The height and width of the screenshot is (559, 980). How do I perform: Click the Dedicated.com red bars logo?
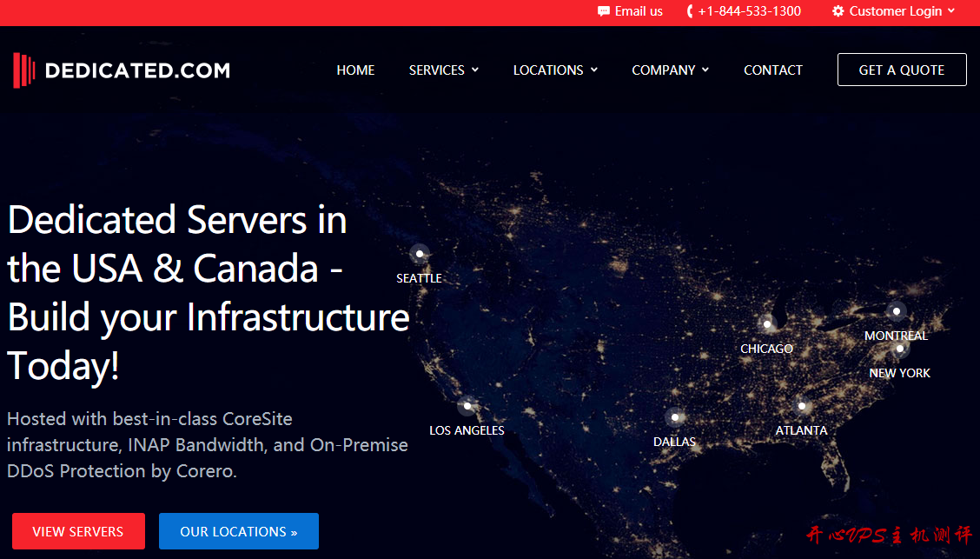[x=23, y=70]
